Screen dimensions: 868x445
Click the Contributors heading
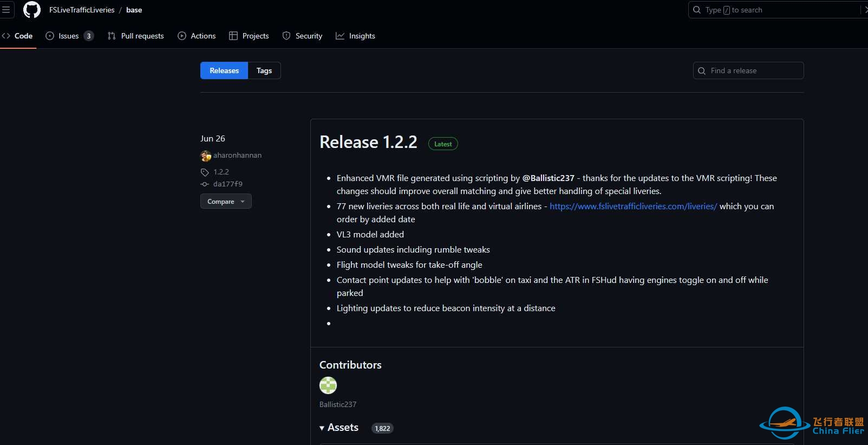tap(350, 365)
